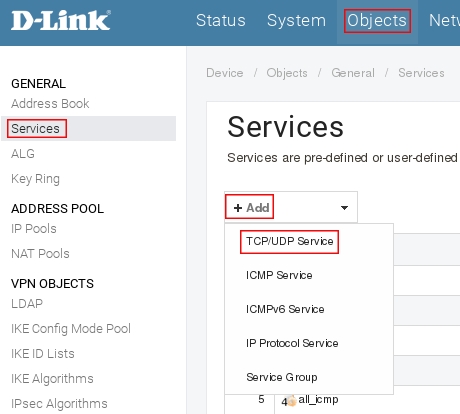Open ALG in the sidebar

coord(23,154)
